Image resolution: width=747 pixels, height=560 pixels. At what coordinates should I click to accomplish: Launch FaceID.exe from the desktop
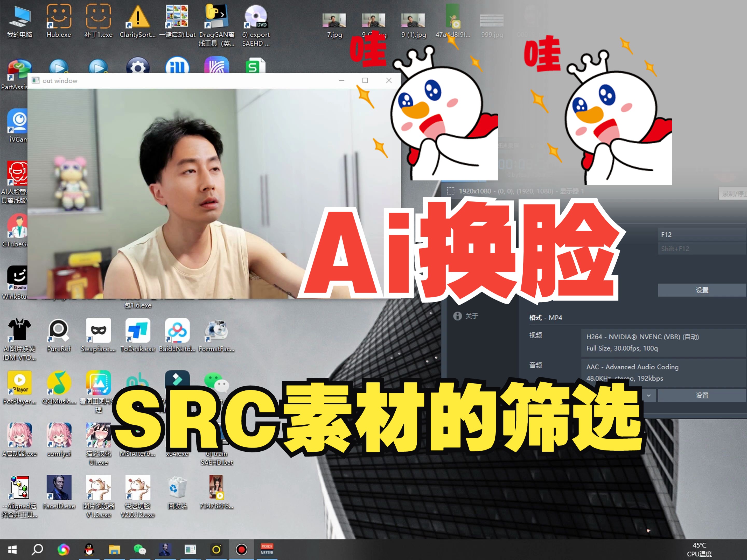(59, 492)
